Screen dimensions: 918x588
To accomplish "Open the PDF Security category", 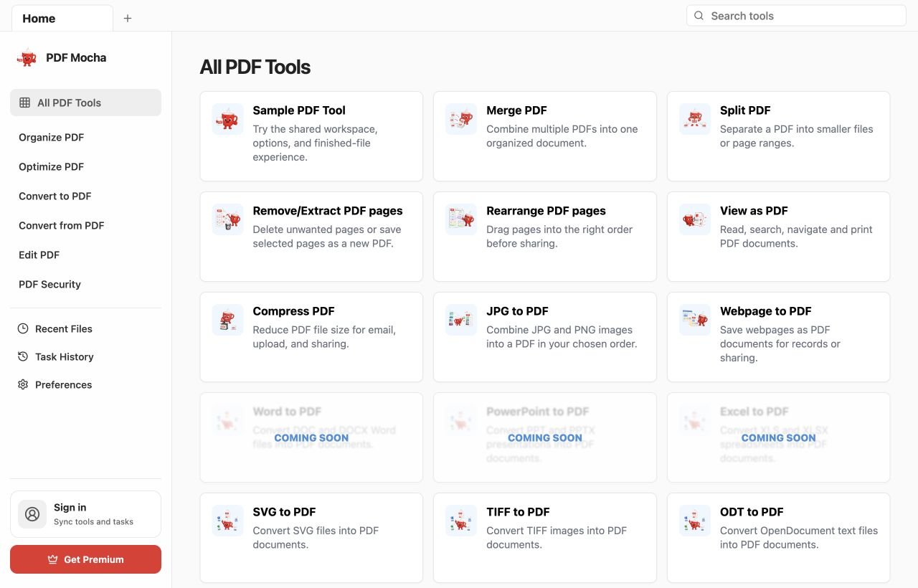I will click(49, 284).
